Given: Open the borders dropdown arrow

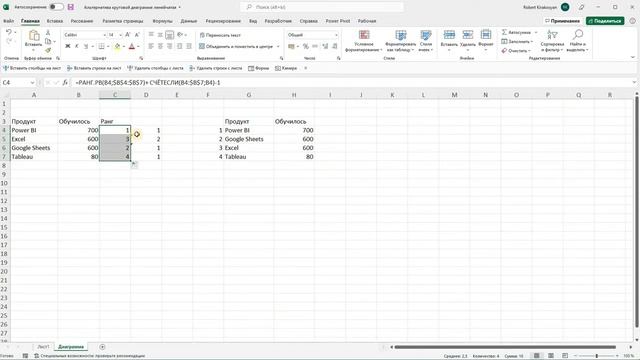Looking at the screenshot, I should click(x=108, y=47).
